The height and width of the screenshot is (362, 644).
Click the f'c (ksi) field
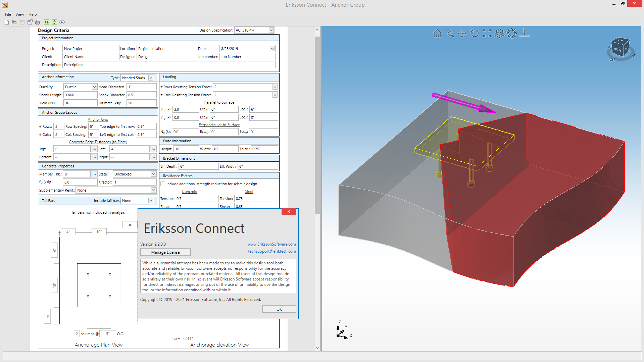point(80,182)
